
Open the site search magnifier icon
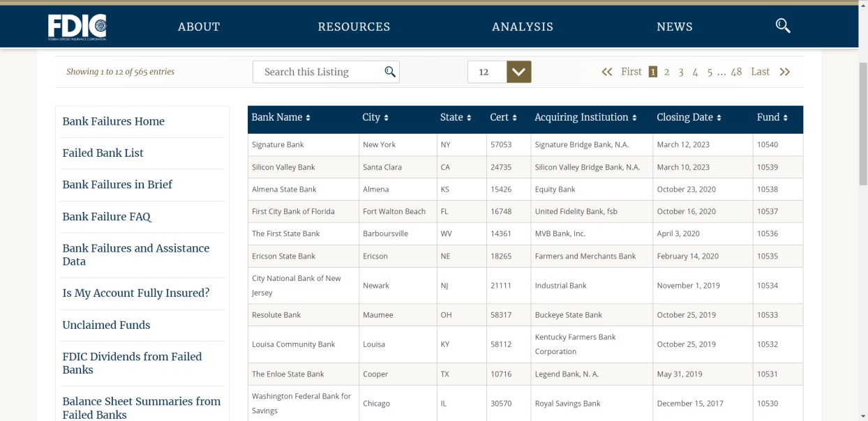click(x=783, y=26)
